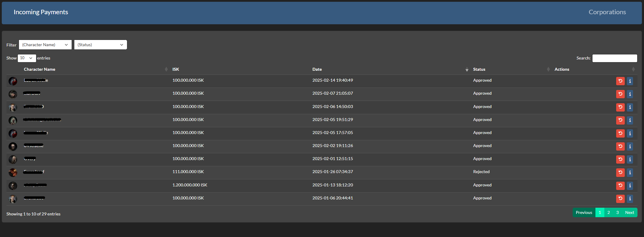Click the Incoming Payments header title
The image size is (644, 237).
point(41,12)
